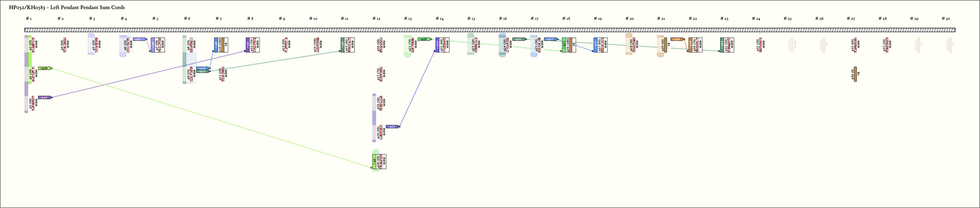Click the green →p26 arrow tag
Viewport: 980px width, 208px height.
pyautogui.click(x=424, y=39)
